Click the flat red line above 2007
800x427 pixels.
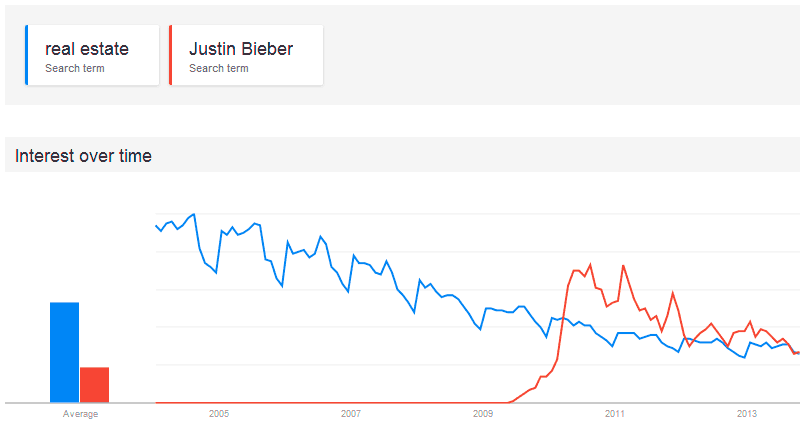(351, 402)
